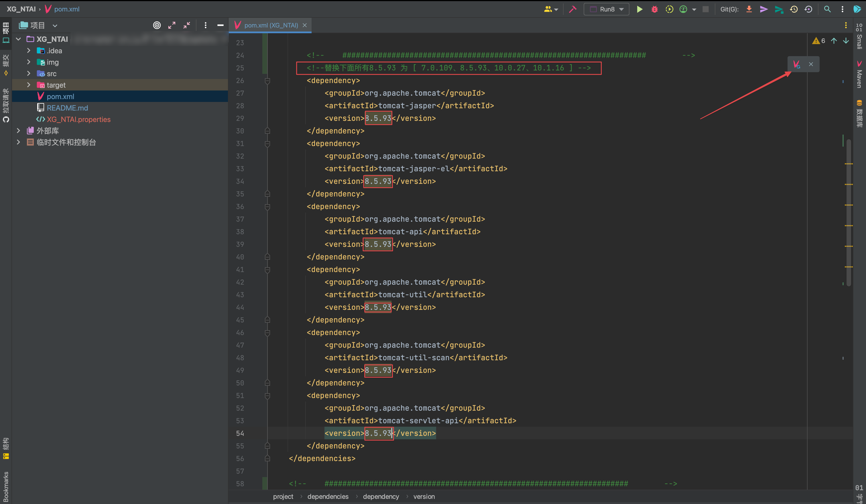This screenshot has height=504, width=866.
Task: Build project with the hammer icon
Action: pos(572,9)
